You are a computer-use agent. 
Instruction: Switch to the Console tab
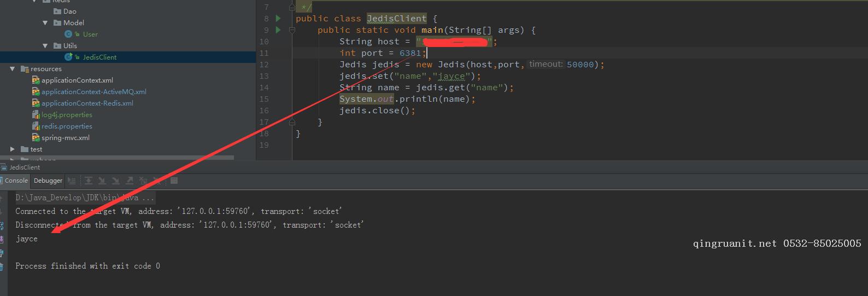(x=16, y=181)
